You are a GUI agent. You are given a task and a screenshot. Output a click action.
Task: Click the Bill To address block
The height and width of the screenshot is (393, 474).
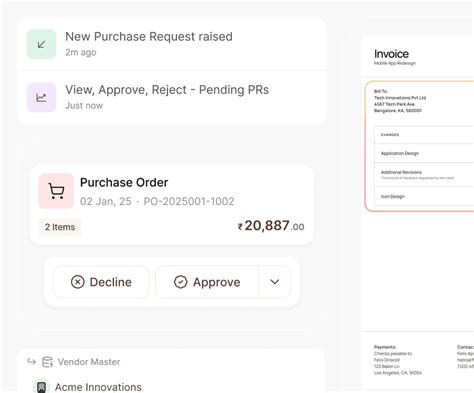[400, 101]
